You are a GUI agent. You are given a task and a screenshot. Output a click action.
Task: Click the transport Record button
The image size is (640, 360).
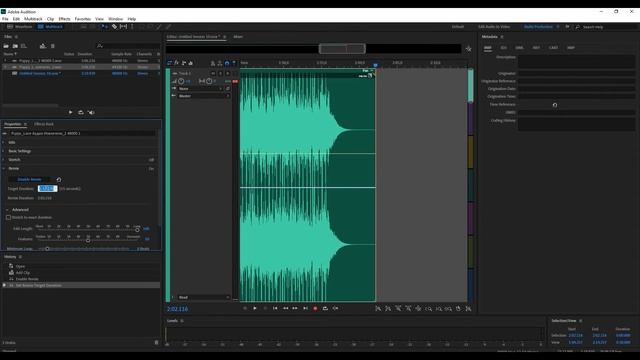[315, 309]
